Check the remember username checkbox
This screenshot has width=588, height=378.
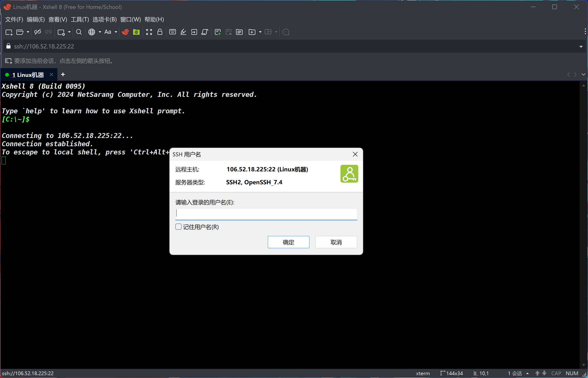coord(178,227)
